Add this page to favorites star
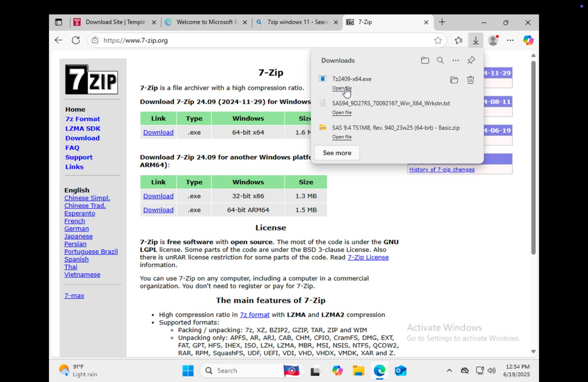Image resolution: width=588 pixels, height=382 pixels. (x=438, y=40)
